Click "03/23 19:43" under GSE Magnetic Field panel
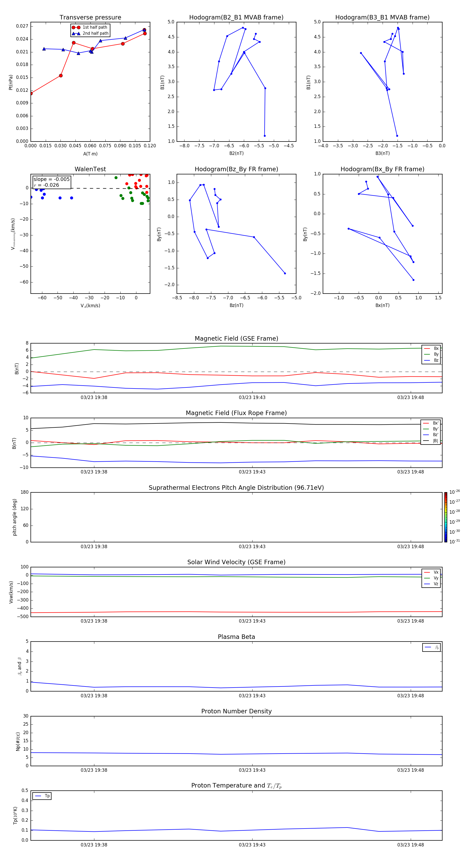The width and height of the screenshot is (473, 868). [x=252, y=397]
